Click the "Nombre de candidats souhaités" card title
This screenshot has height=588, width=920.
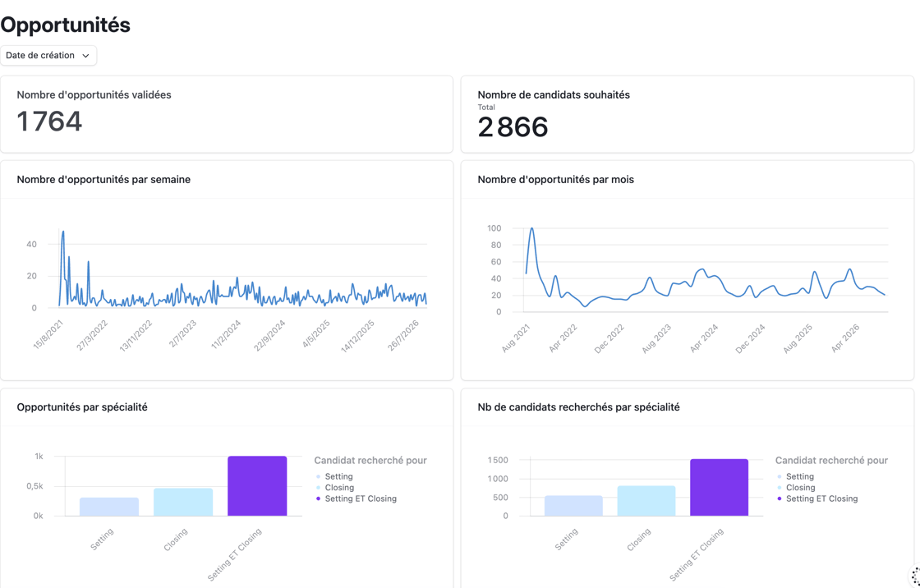pos(554,95)
